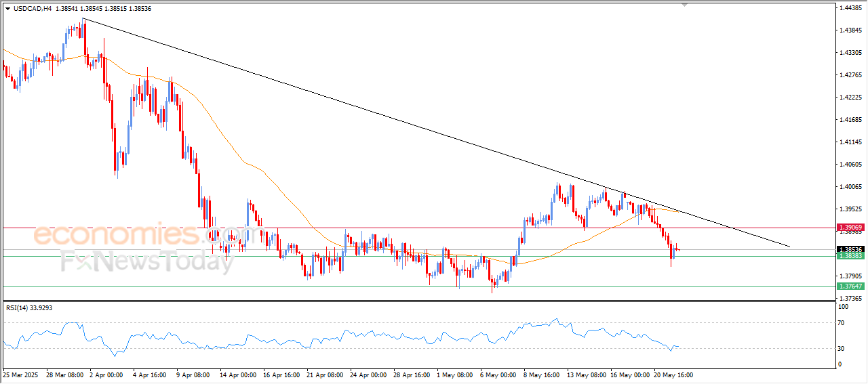Click the RSI 30 level label
868x384 pixels.
842,349
